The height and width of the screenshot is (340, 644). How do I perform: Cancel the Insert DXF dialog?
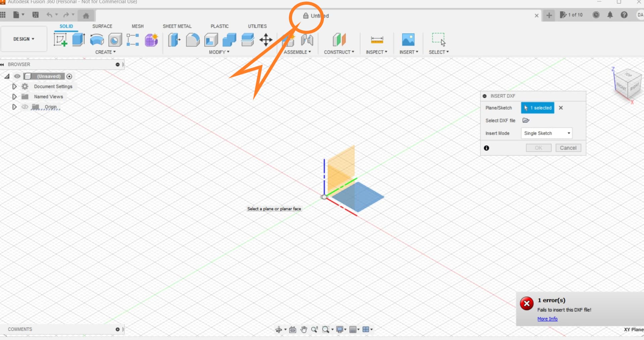(x=568, y=148)
